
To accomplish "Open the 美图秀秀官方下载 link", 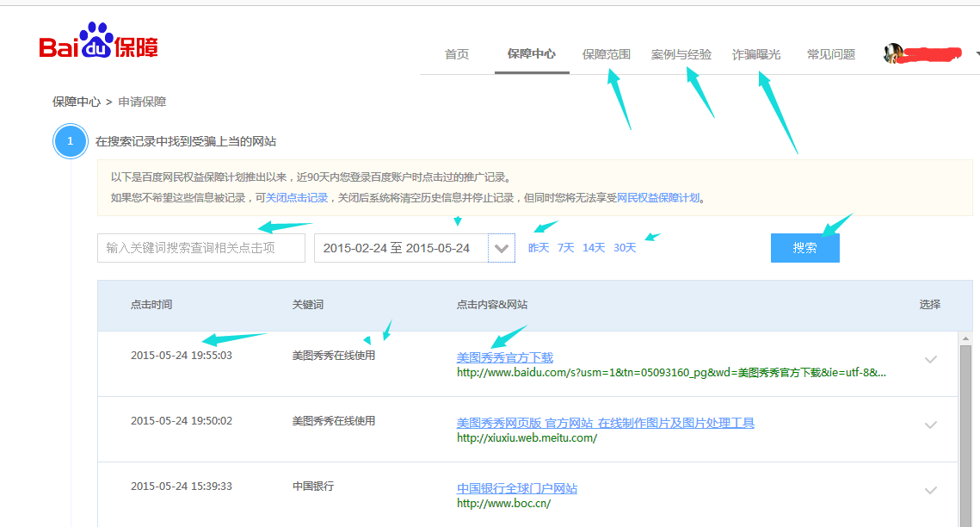I will (x=505, y=357).
